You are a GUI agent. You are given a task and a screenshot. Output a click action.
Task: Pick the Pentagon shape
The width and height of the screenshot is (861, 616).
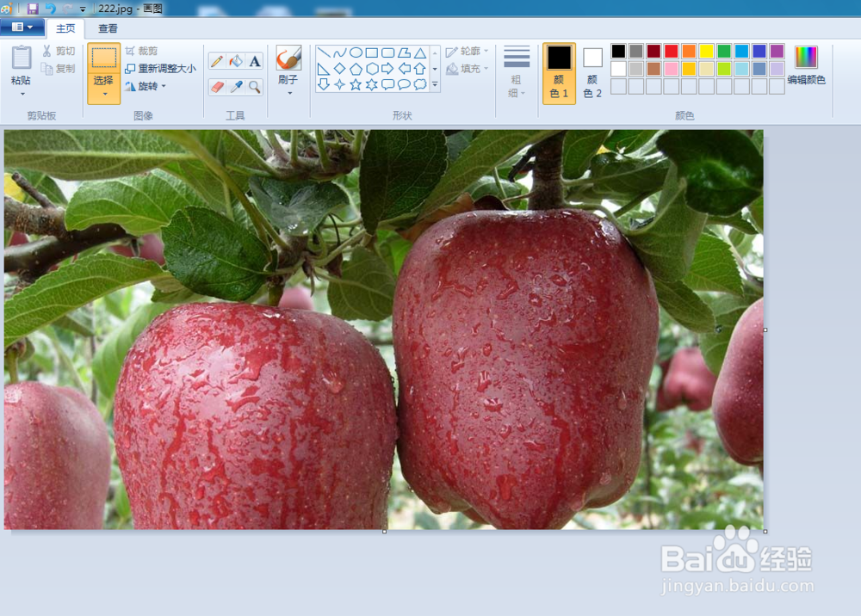click(356, 69)
